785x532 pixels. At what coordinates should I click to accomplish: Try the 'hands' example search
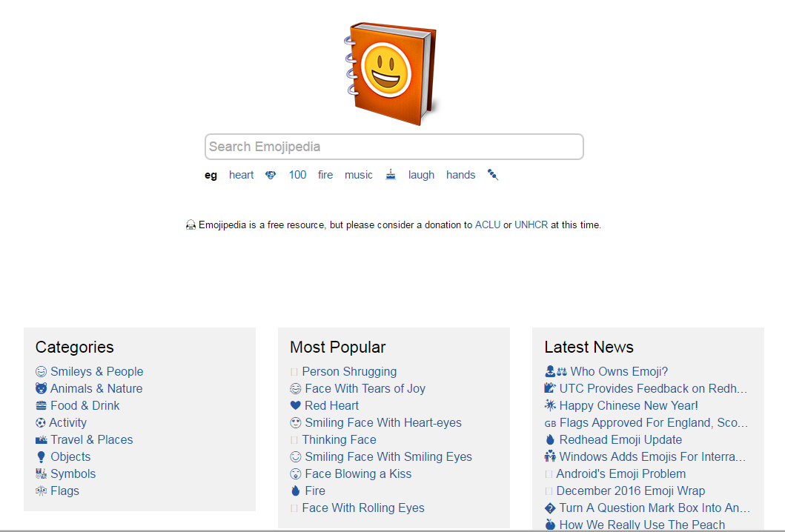click(460, 175)
